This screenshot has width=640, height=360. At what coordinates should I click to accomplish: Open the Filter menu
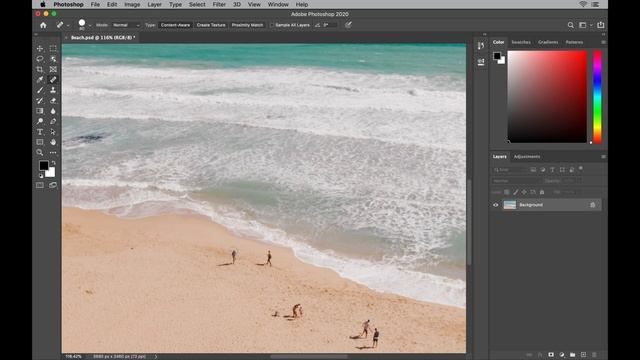click(x=219, y=4)
